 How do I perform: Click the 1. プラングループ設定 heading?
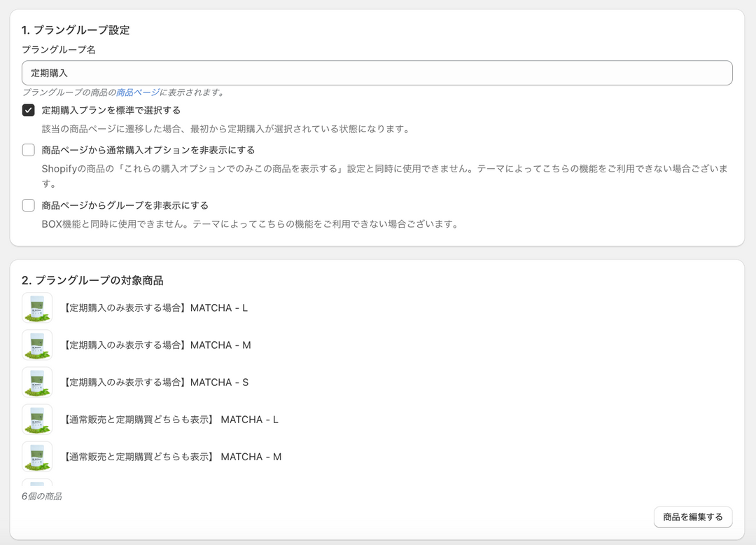[x=76, y=30]
